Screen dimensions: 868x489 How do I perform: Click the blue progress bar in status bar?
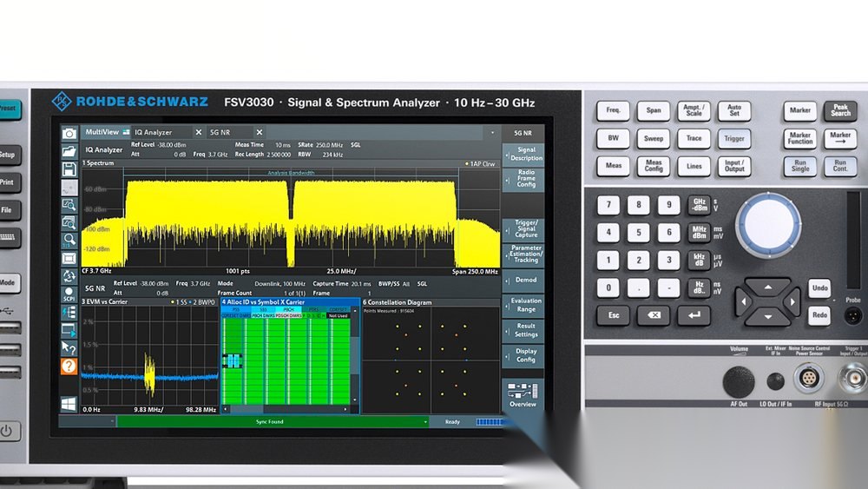490,422
